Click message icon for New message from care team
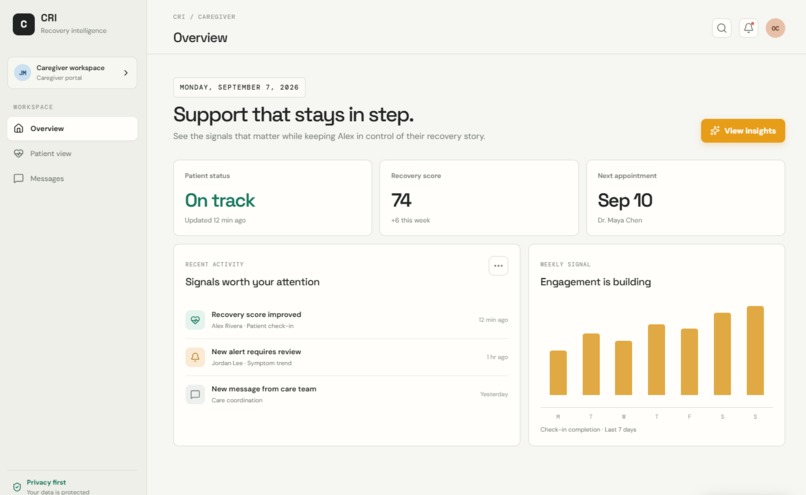The image size is (806, 495). pyautogui.click(x=195, y=394)
